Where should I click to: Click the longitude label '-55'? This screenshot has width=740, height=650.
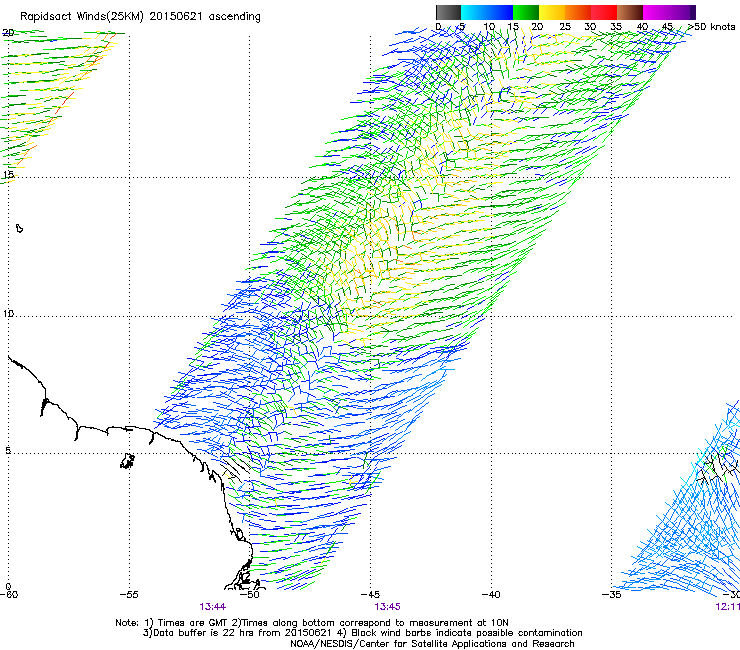click(x=129, y=595)
